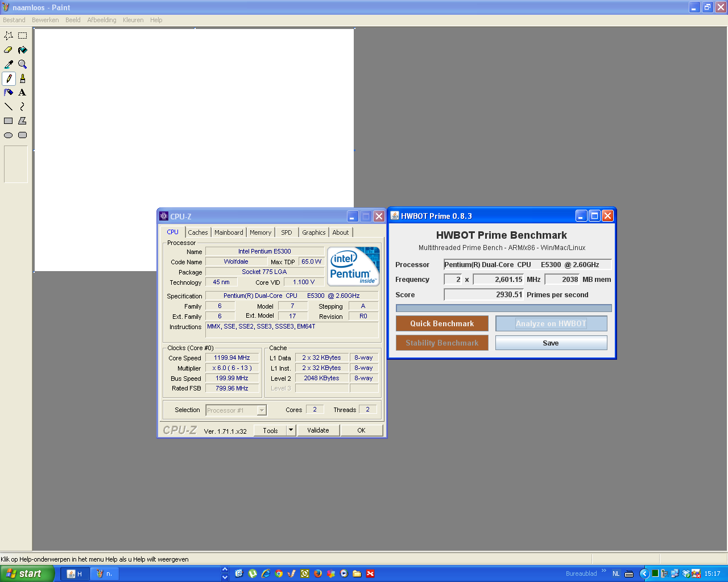This screenshot has width=728, height=582.
Task: Select the Rounded Rectangle shape tool
Action: coord(23,135)
